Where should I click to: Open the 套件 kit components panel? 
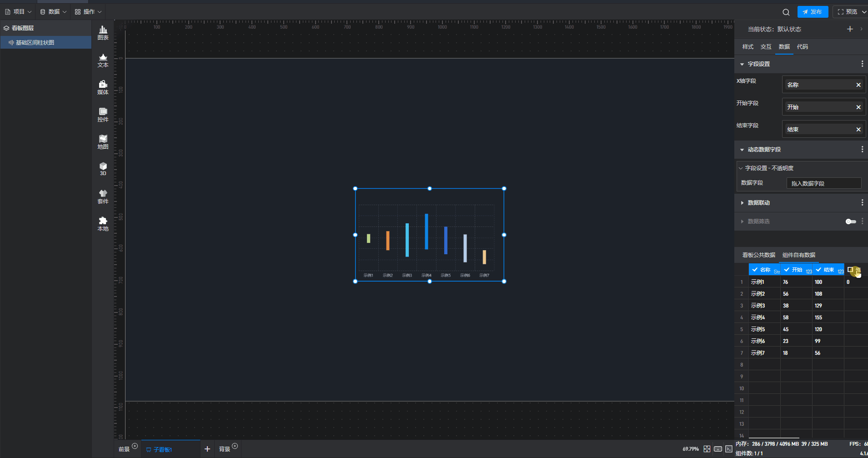[x=103, y=196]
